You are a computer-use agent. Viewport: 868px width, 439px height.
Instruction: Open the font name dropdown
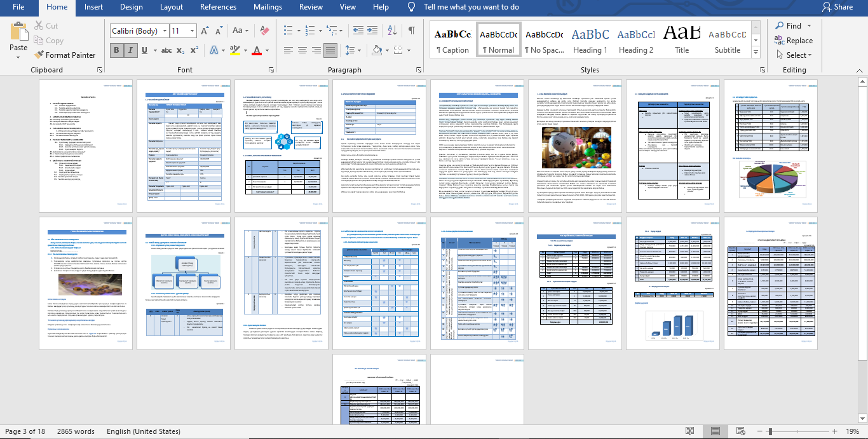point(165,31)
